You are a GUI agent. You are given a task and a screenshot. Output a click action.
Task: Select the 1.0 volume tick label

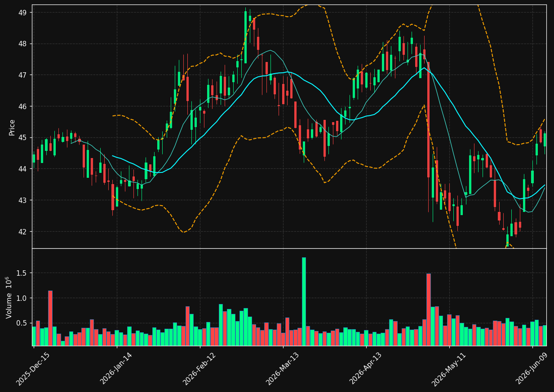coord(22,298)
